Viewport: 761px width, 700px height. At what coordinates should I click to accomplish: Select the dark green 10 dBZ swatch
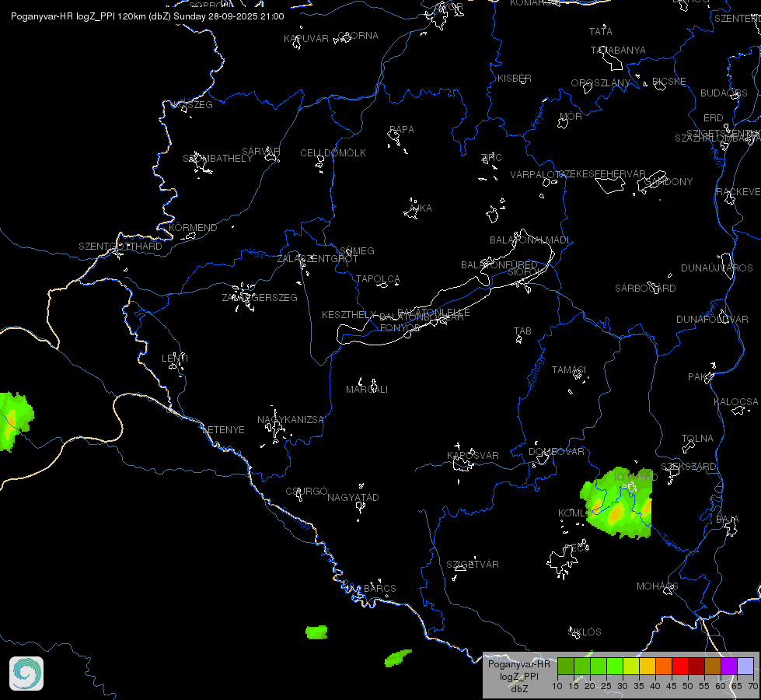(x=566, y=666)
